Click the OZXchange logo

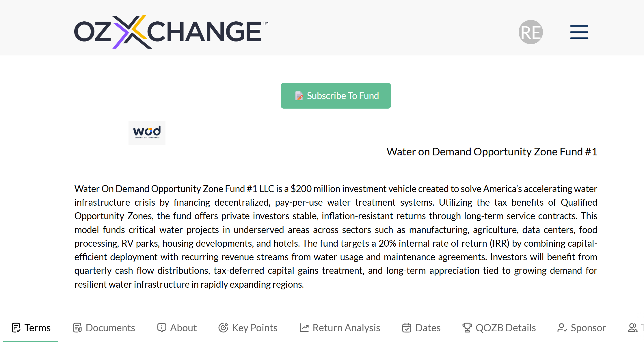click(171, 32)
